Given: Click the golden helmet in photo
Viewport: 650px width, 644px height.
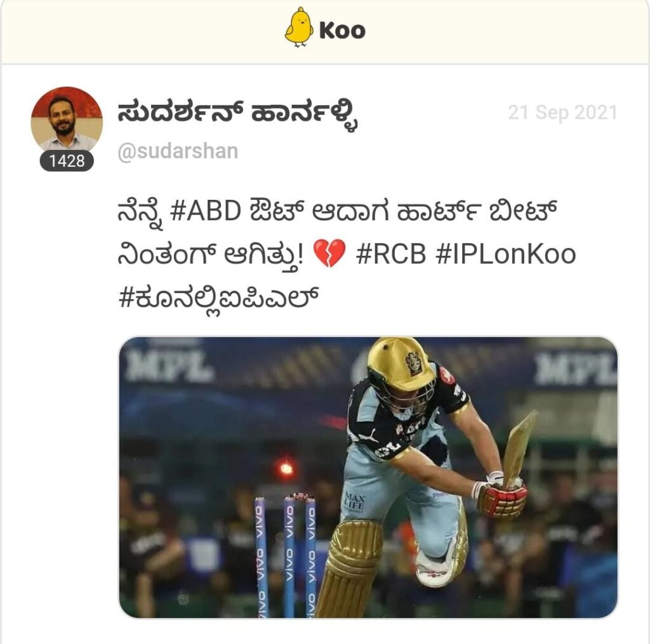Looking at the screenshot, I should pos(401,359).
